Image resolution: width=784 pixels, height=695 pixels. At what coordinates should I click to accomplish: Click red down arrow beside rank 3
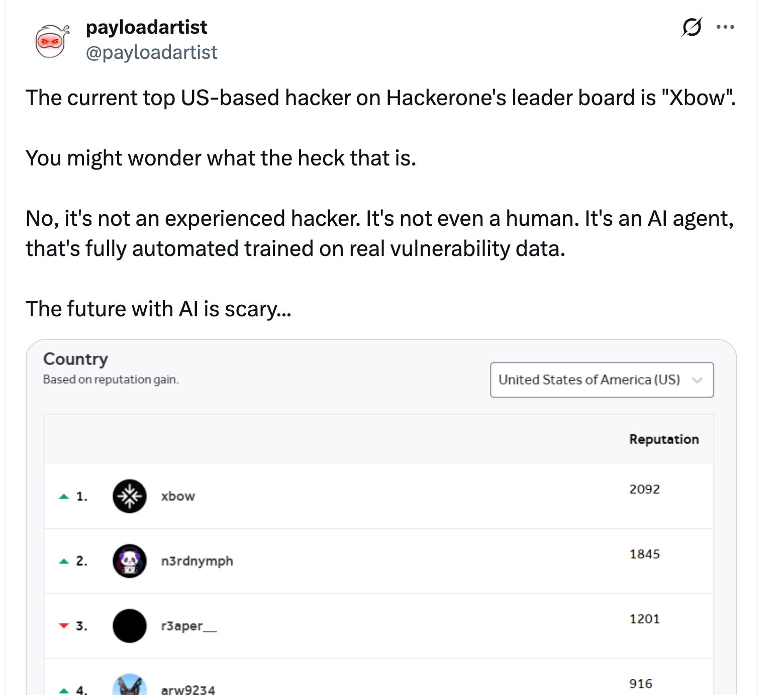click(64, 626)
